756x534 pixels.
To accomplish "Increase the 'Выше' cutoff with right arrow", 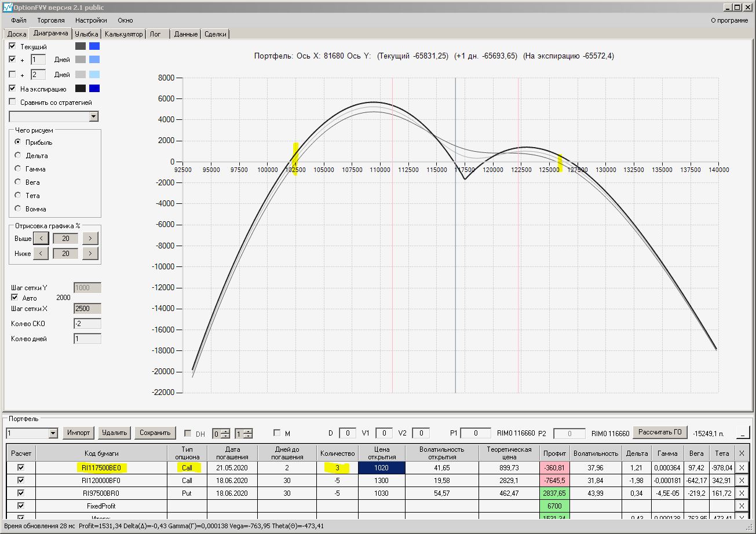I will 90,238.
